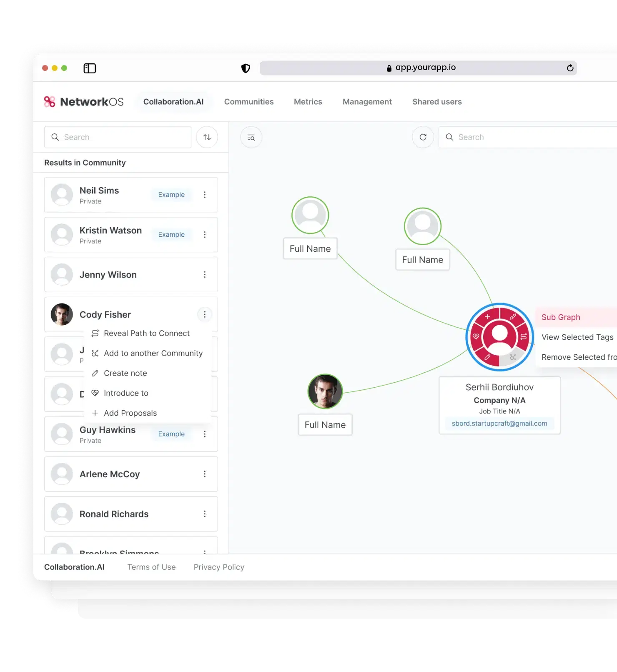Open the three-dot menu for Jenny Wilson

tap(205, 274)
